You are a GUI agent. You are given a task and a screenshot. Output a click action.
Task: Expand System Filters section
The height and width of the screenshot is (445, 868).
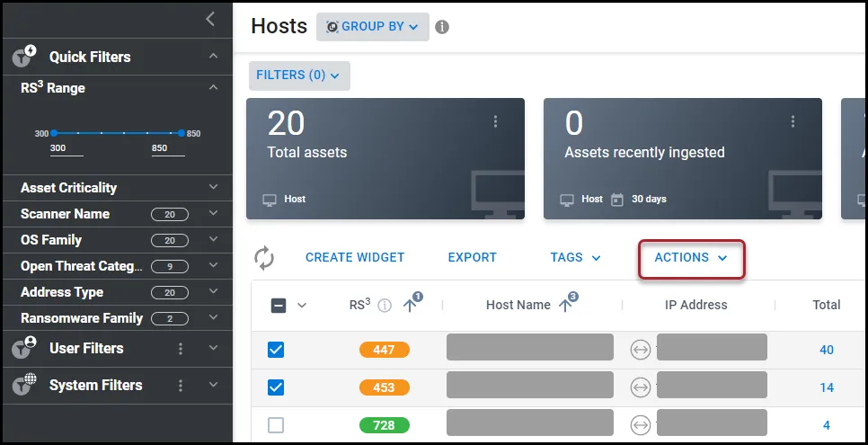[213, 385]
